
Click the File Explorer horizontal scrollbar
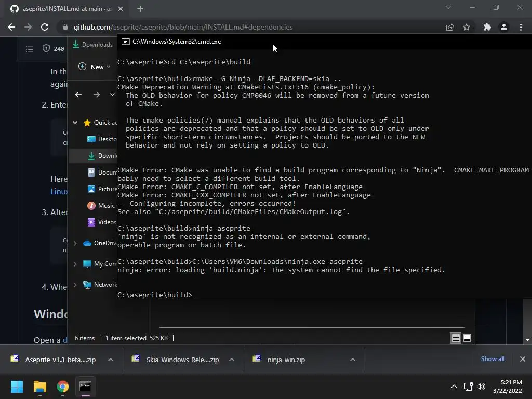(x=312, y=328)
